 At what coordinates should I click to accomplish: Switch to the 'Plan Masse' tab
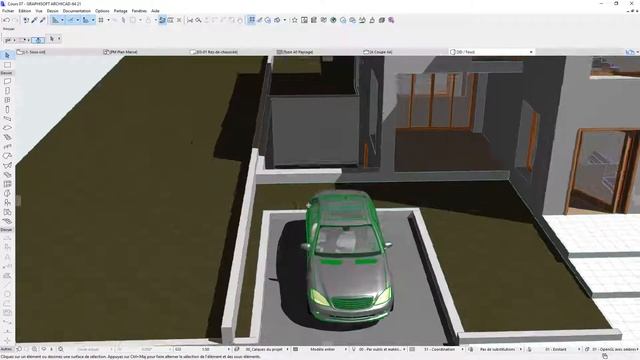click(x=120, y=52)
